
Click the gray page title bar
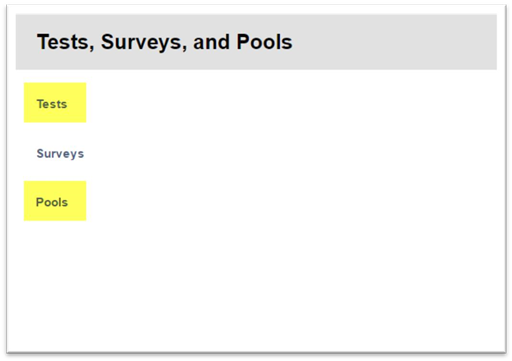[256, 42]
